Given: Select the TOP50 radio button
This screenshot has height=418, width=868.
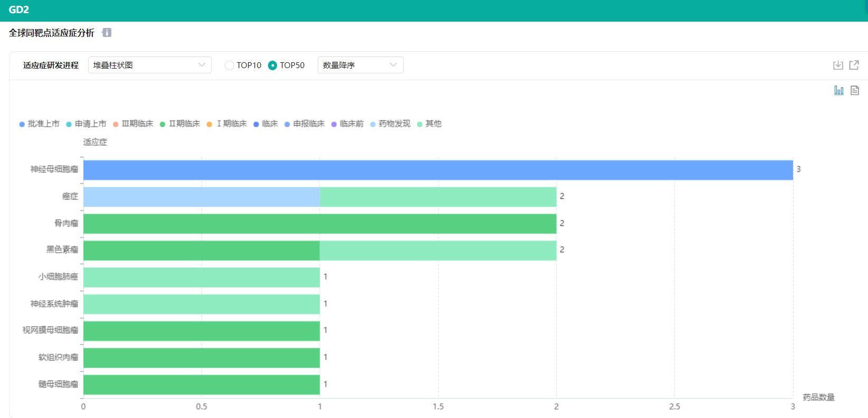Looking at the screenshot, I should click(272, 65).
